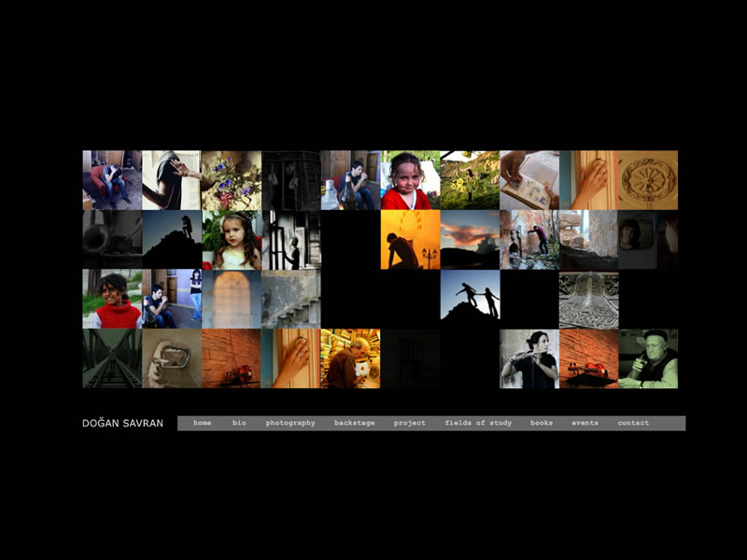This screenshot has width=747, height=560.
Task: Open photo of seated man and standing woman
Action: [172, 299]
